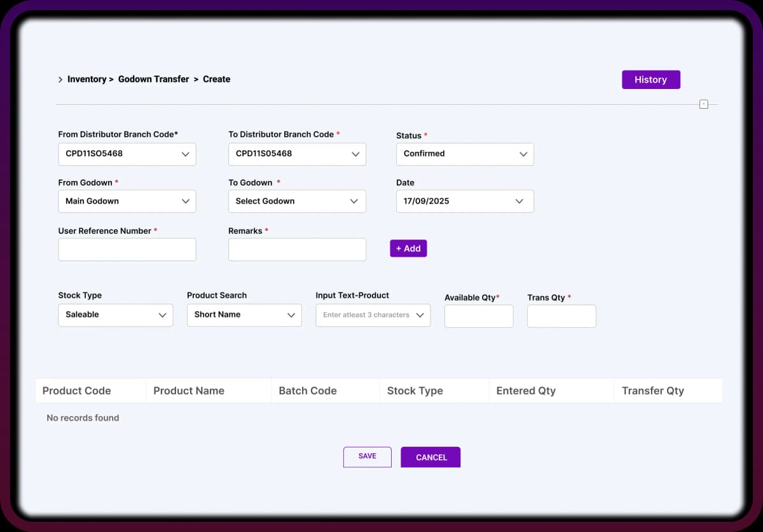Click the Trans Qty input field

[x=561, y=316]
